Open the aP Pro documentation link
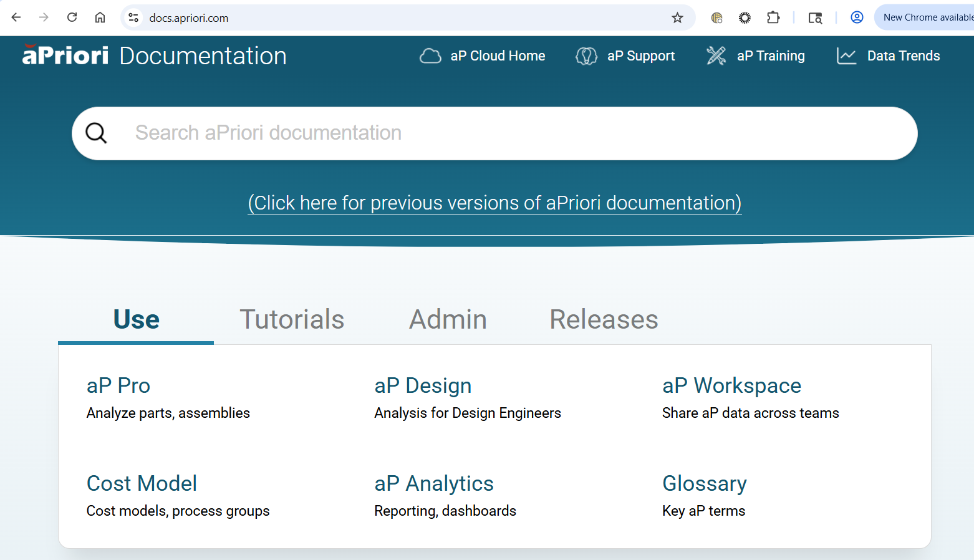Image resolution: width=974 pixels, height=560 pixels. pos(118,385)
